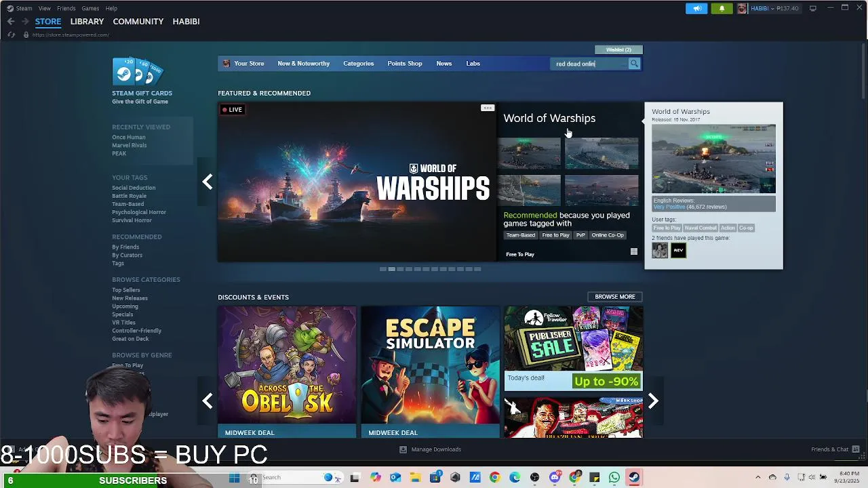The height and width of the screenshot is (488, 868).
Task: Click the REV friend avatar in the tooltip
Action: [678, 250]
